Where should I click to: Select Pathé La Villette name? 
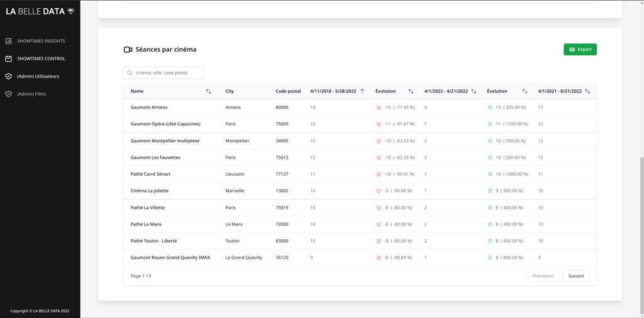click(x=147, y=208)
